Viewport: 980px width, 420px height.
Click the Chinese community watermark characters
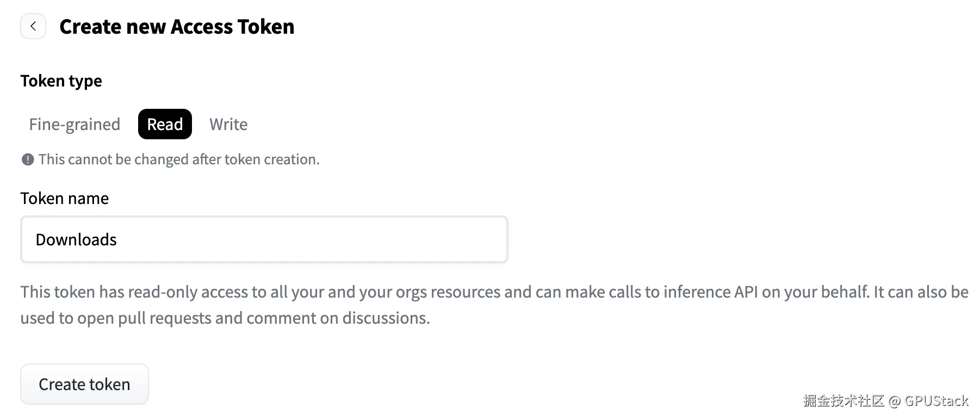[843, 401]
